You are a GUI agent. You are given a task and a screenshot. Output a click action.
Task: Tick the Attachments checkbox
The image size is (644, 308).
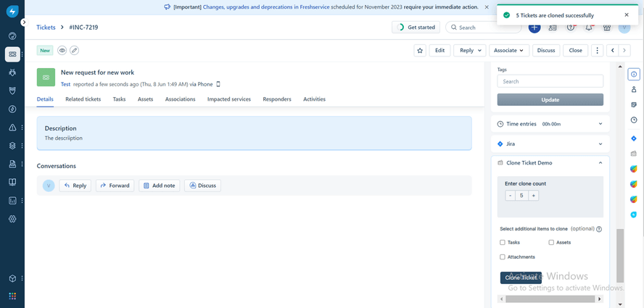pos(503,257)
